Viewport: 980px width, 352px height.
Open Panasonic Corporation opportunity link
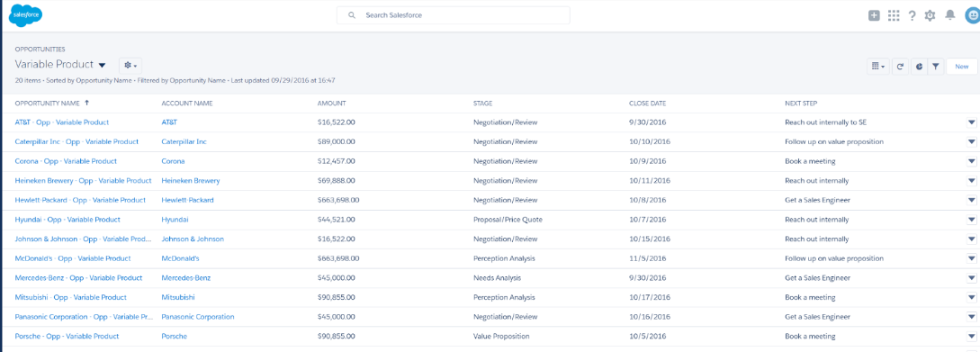tap(84, 317)
